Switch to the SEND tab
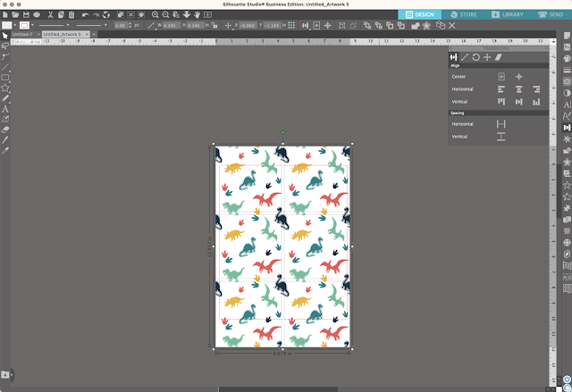Image resolution: width=572 pixels, height=392 pixels. tap(551, 14)
